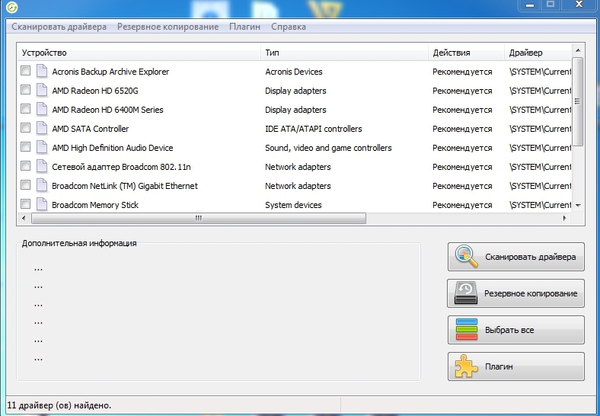This screenshot has height=416, width=600.
Task: Open the Резервное копирование menu
Action: [168, 27]
